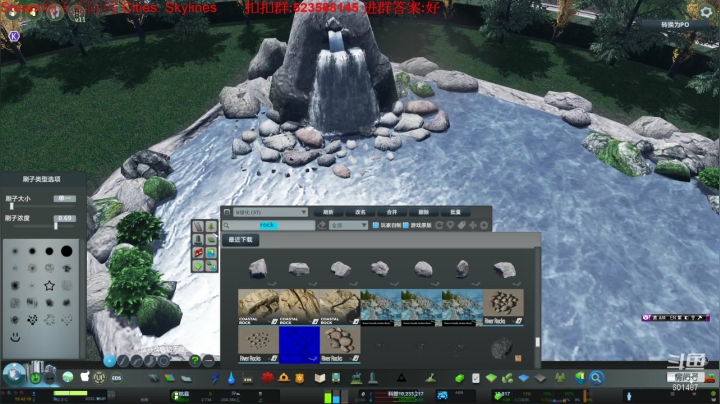Toggle the 玩家自制 checkbox
The width and height of the screenshot is (720, 404).
tap(376, 225)
